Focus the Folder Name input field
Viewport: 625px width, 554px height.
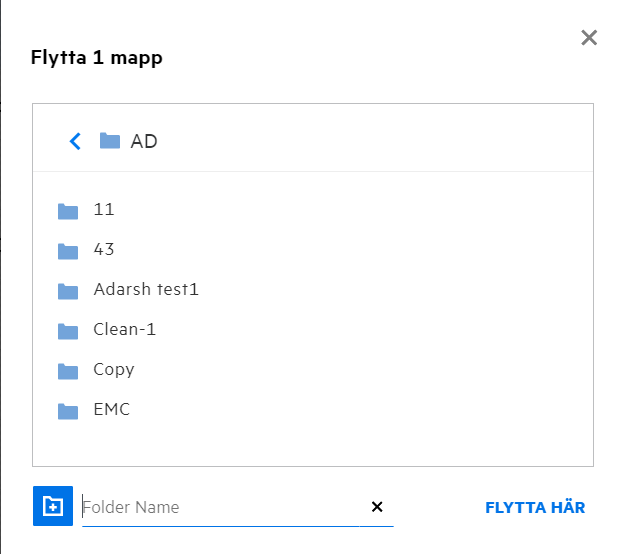pyautogui.click(x=220, y=507)
